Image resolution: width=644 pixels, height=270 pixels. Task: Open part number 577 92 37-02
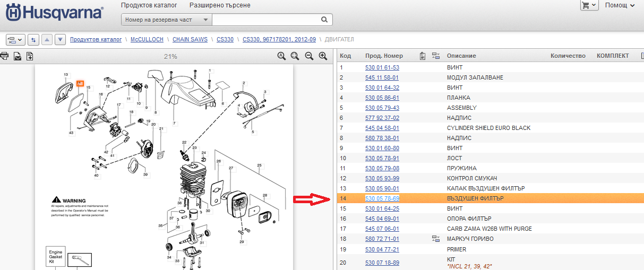pos(382,118)
